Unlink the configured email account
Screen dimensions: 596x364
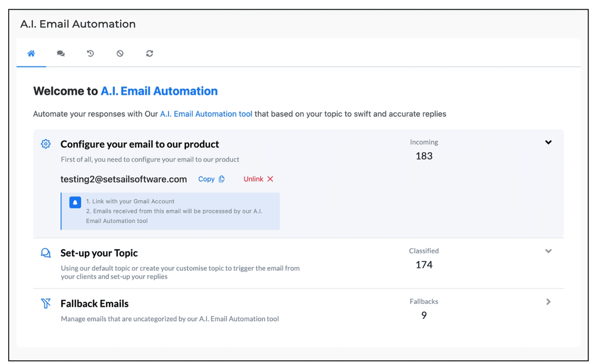[253, 179]
